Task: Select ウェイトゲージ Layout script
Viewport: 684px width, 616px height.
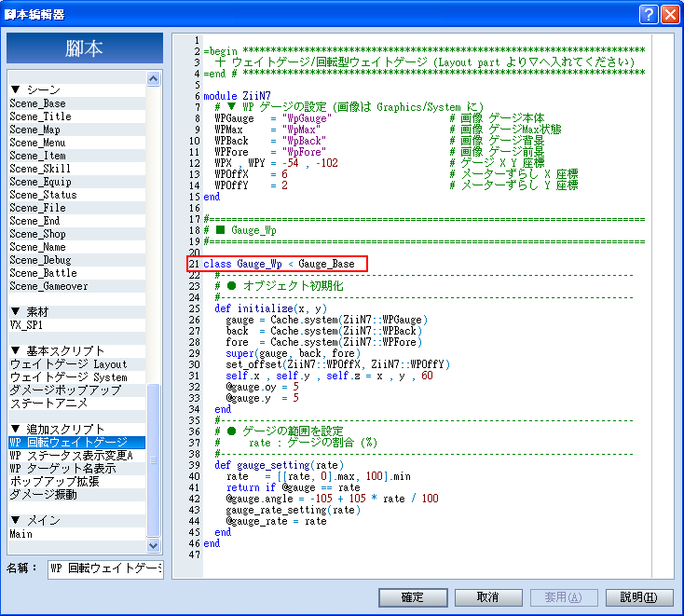Action: click(x=76, y=364)
